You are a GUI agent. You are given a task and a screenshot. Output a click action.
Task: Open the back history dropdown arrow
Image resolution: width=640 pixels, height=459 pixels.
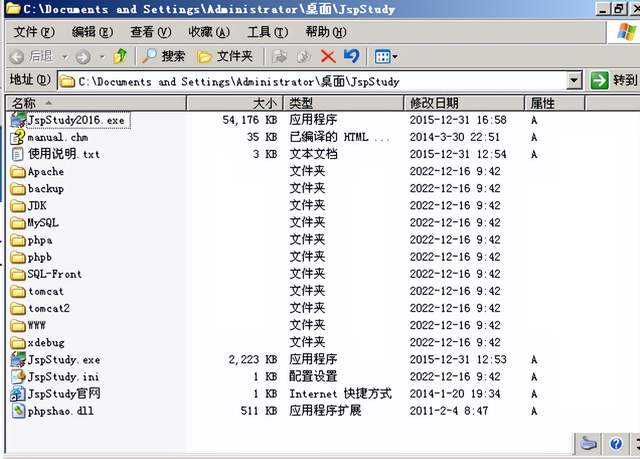(64, 57)
